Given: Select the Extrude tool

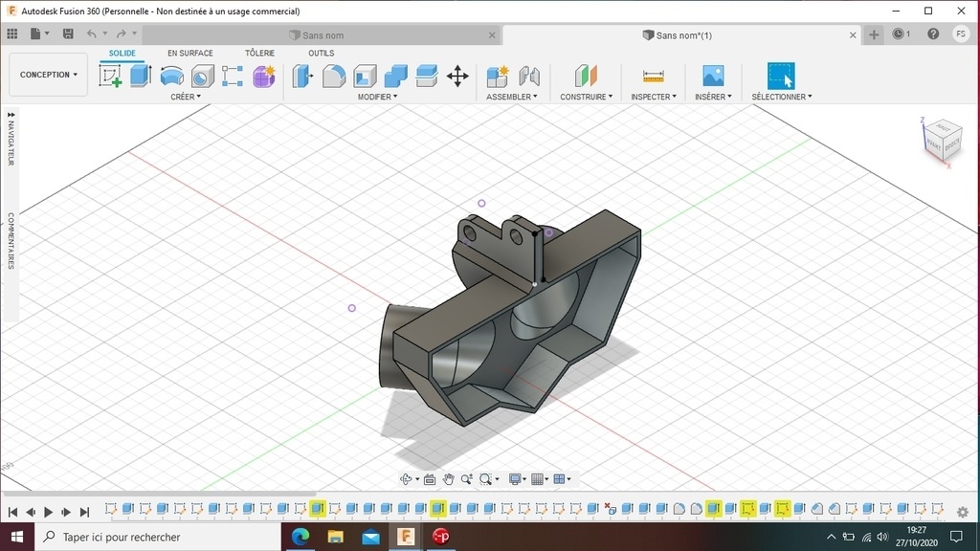Looking at the screenshot, I should click(141, 77).
